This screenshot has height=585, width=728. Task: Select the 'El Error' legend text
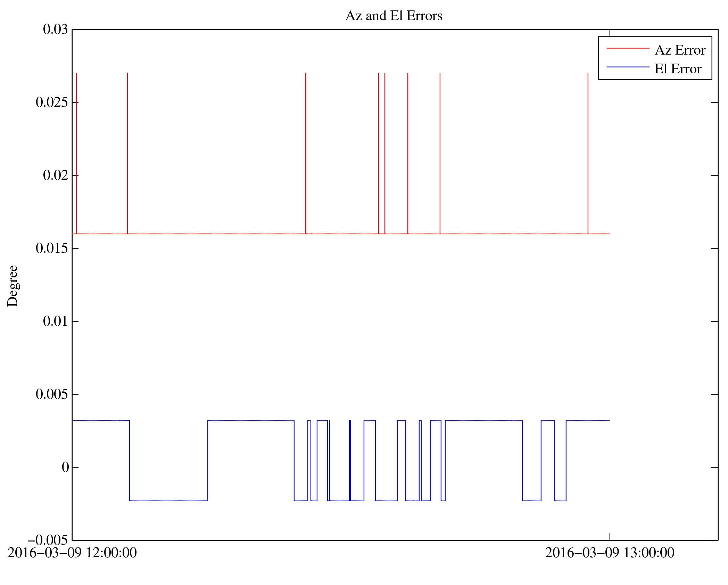pyautogui.click(x=678, y=69)
